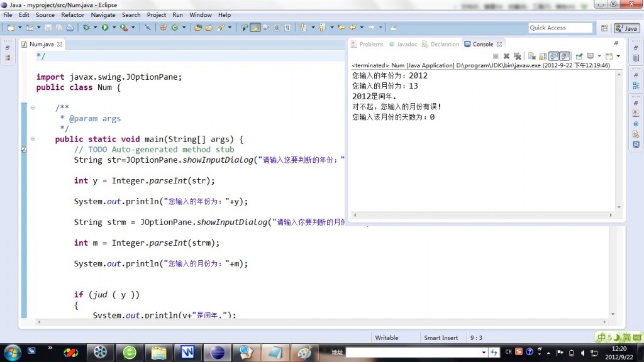Open the Refactor menu

(x=73, y=15)
